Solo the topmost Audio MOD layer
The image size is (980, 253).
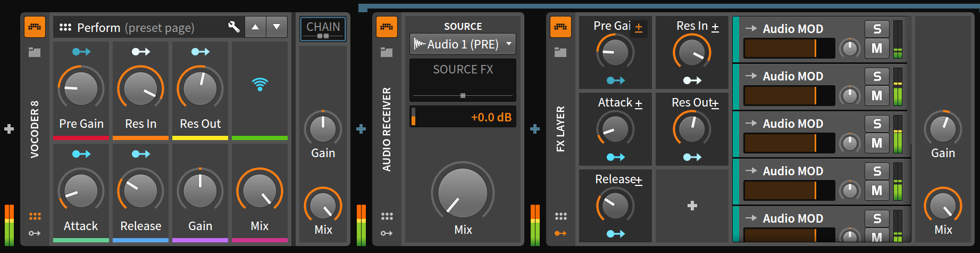(877, 29)
